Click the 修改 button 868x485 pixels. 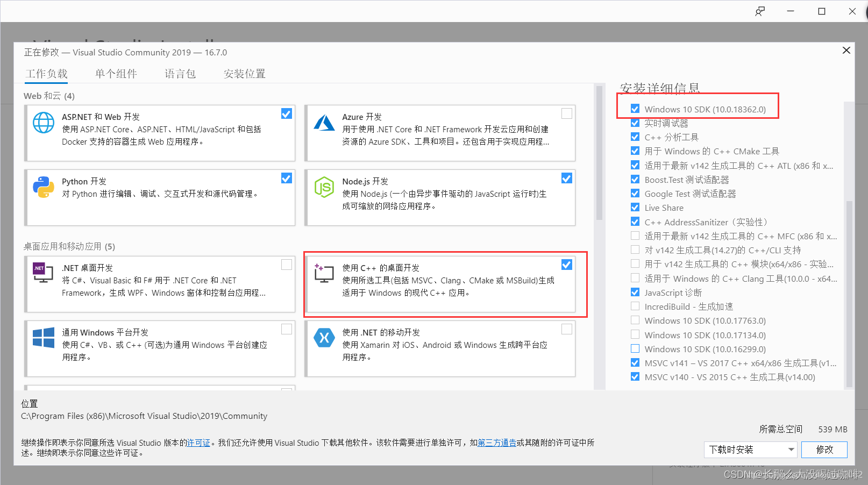click(824, 450)
